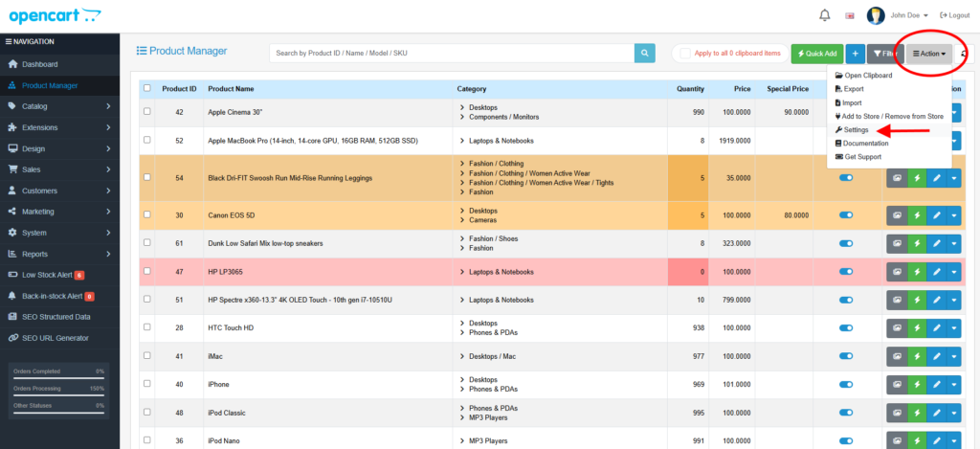Open image icon for HTC Touch HD

[x=897, y=327]
